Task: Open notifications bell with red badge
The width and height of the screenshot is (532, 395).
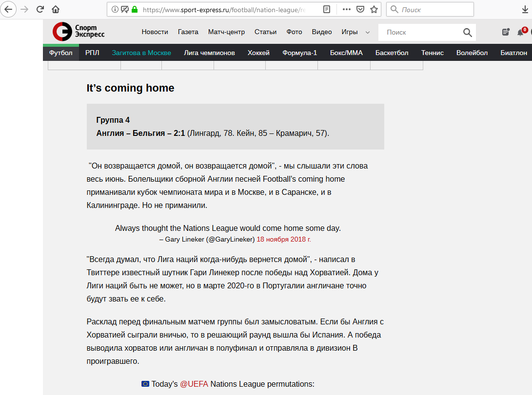Action: pyautogui.click(x=521, y=33)
